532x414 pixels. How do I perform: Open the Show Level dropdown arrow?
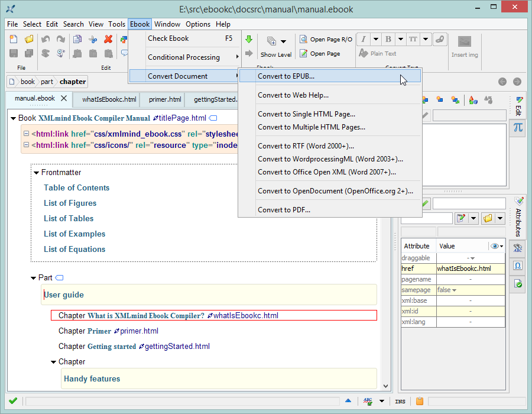(x=283, y=41)
